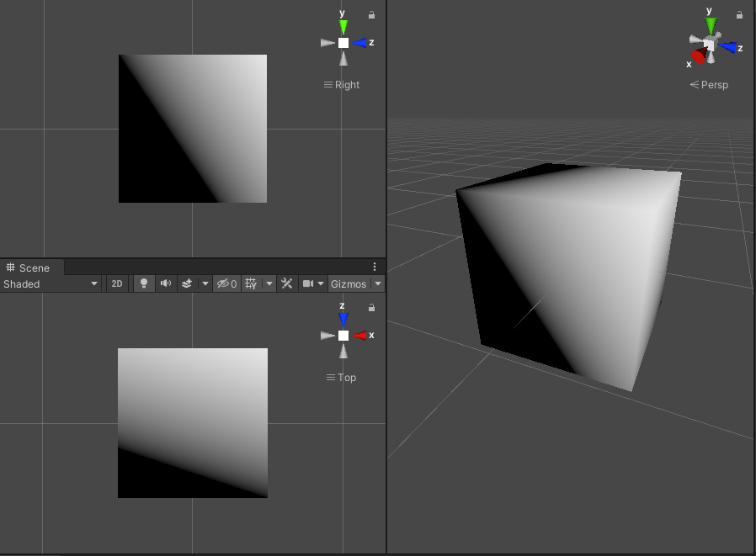This screenshot has height=556, width=756.
Task: Open the Shaded draw mode dropdown
Action: click(x=51, y=283)
